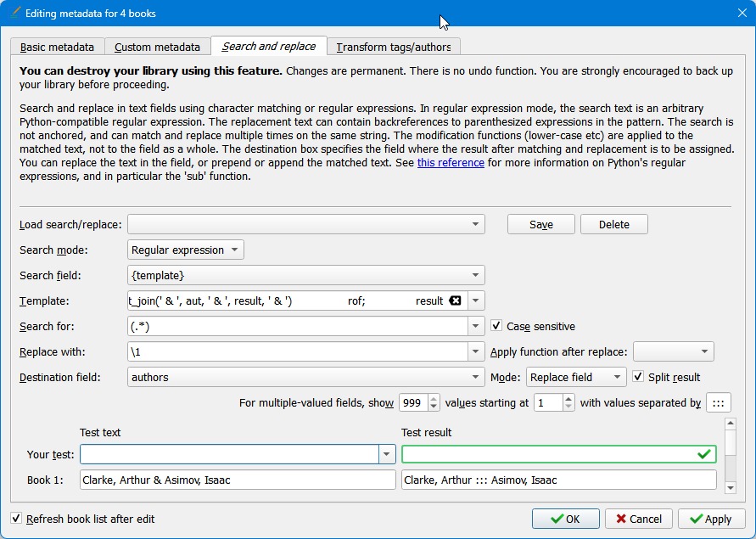Screen dimensions: 756x539
Task: Uncheck Refresh book list after edit
Action: coord(17,519)
